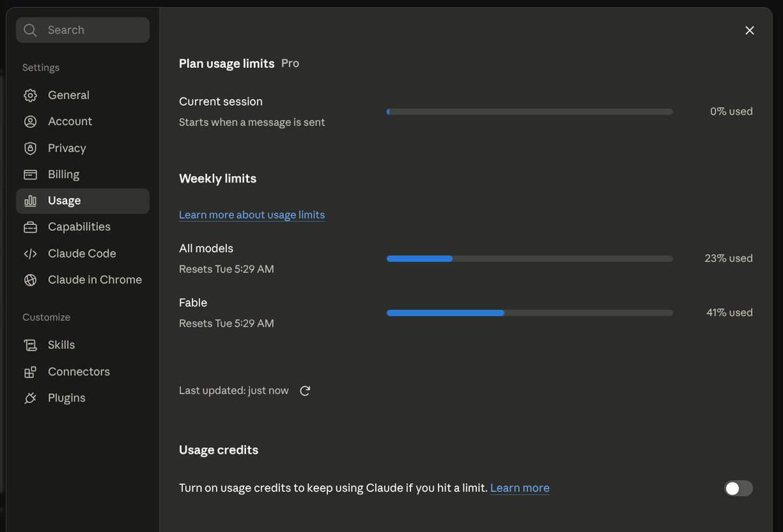Screen dimensions: 783x532
Task: Focus the Search input field
Action: pos(83,30)
